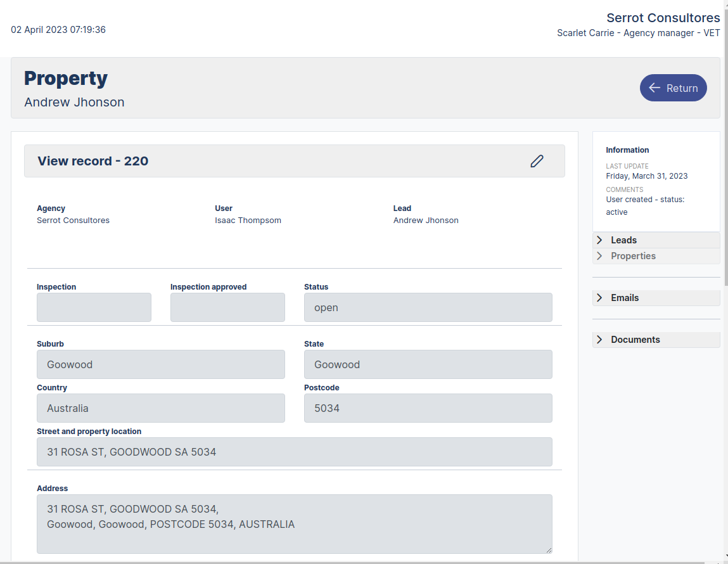Select the Status field showing open

pyautogui.click(x=428, y=307)
